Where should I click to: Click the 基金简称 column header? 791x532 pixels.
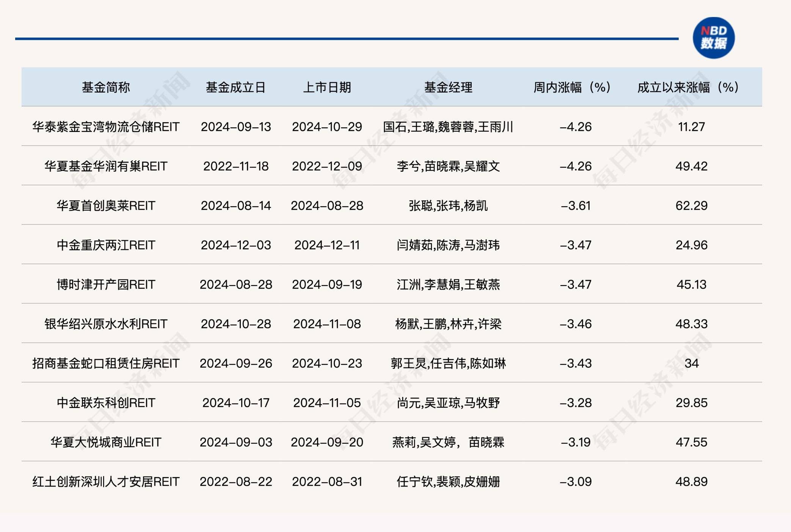pos(106,87)
